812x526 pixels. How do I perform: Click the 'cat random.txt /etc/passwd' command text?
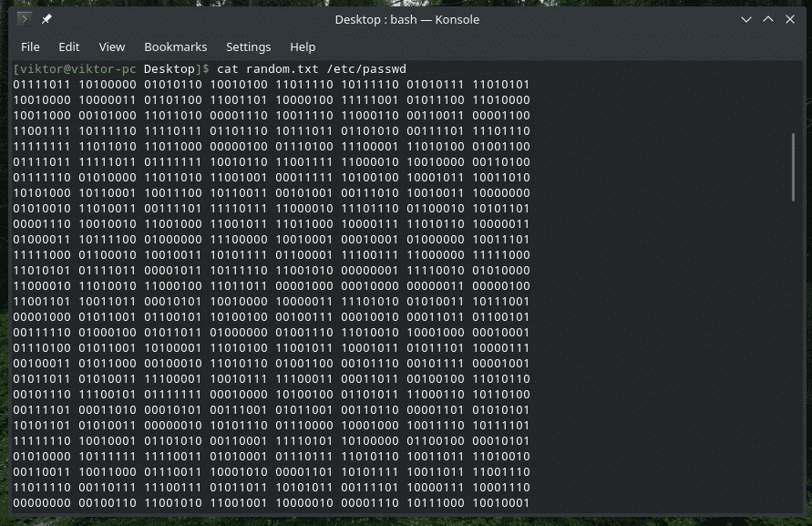pos(311,69)
